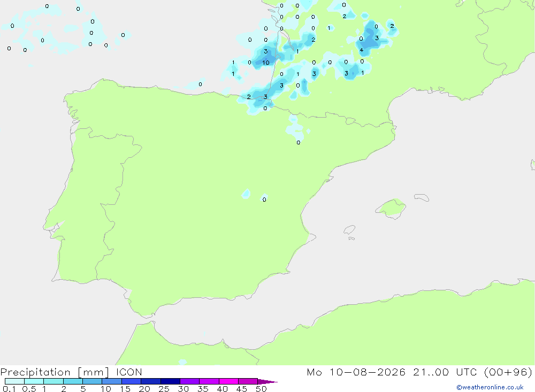Choose the 20–25 mm legend color swatch
The height and width of the screenshot is (392, 535).
point(150,381)
